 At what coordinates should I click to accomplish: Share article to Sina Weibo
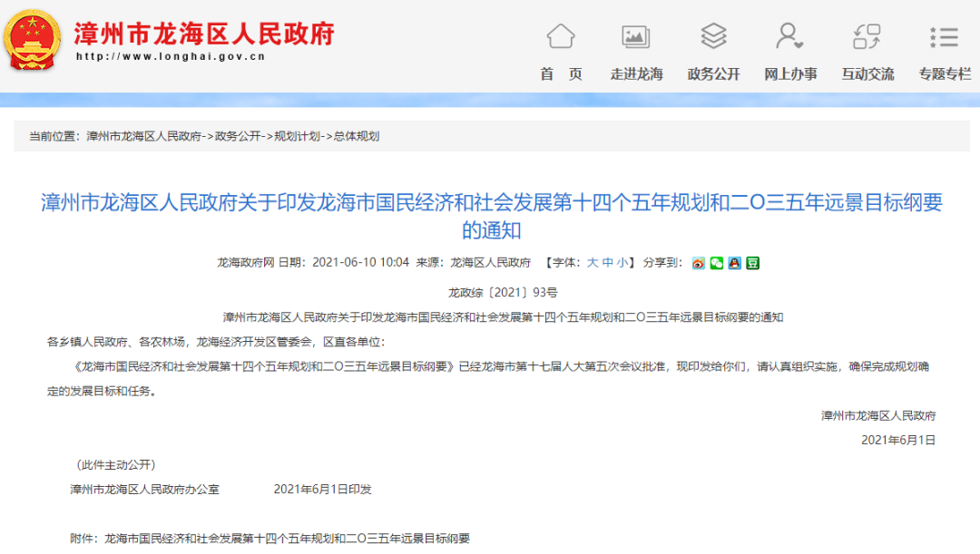coord(698,263)
